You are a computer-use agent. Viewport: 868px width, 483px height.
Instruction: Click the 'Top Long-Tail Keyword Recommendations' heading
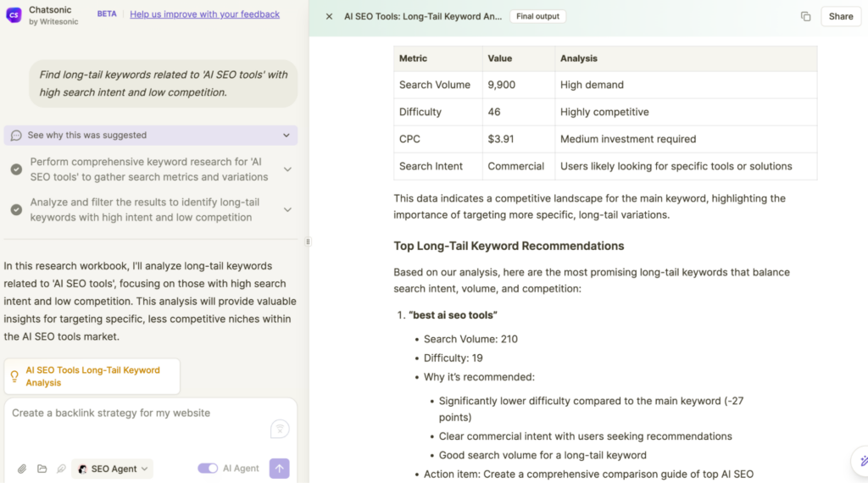(509, 246)
